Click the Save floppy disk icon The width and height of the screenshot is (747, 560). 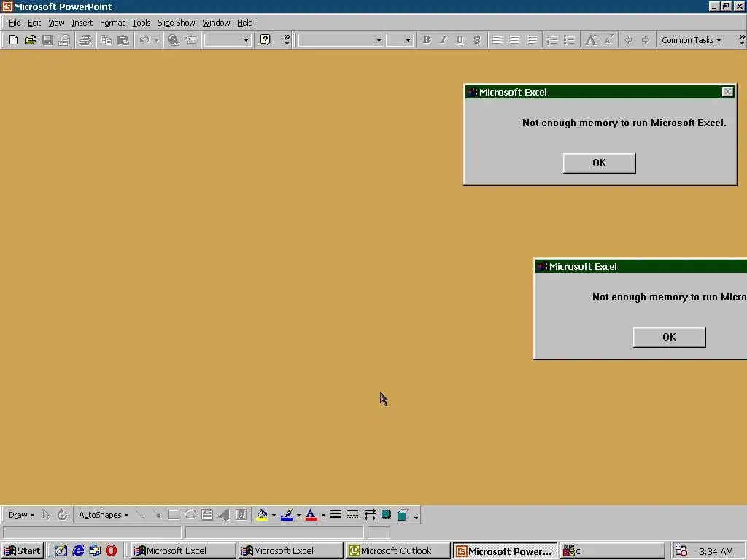click(x=47, y=40)
